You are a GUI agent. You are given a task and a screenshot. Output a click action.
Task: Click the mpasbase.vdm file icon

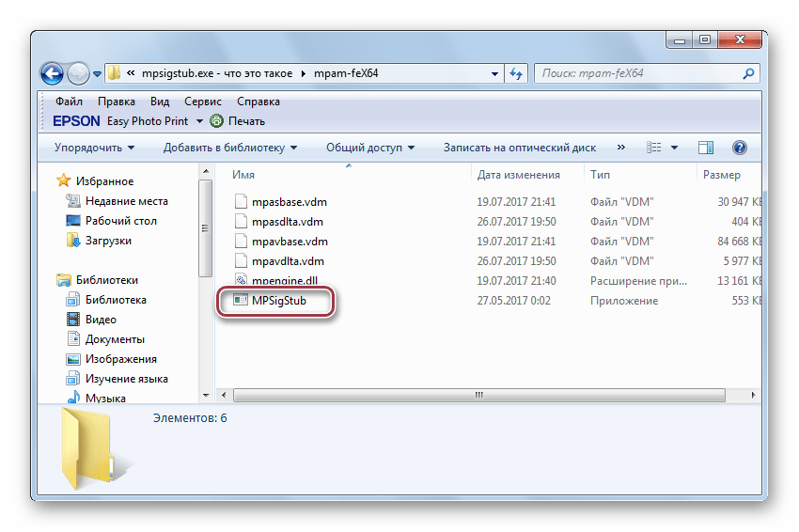click(x=241, y=202)
